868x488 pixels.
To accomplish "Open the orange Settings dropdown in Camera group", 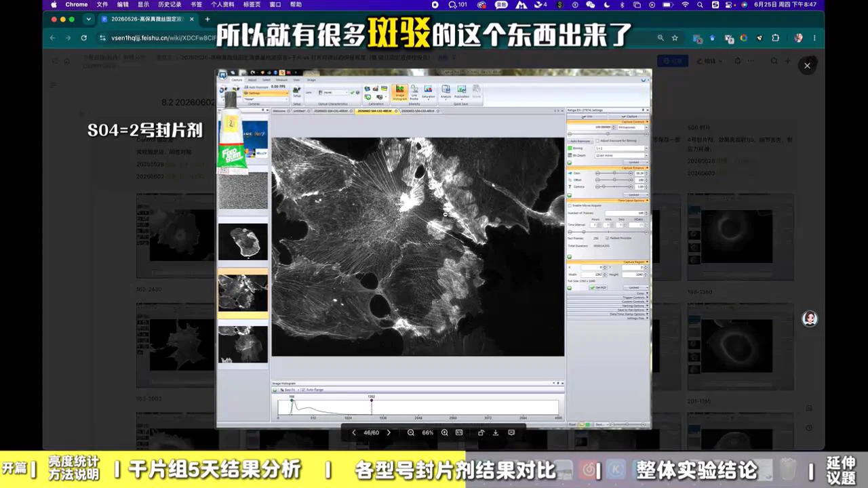I will point(266,93).
